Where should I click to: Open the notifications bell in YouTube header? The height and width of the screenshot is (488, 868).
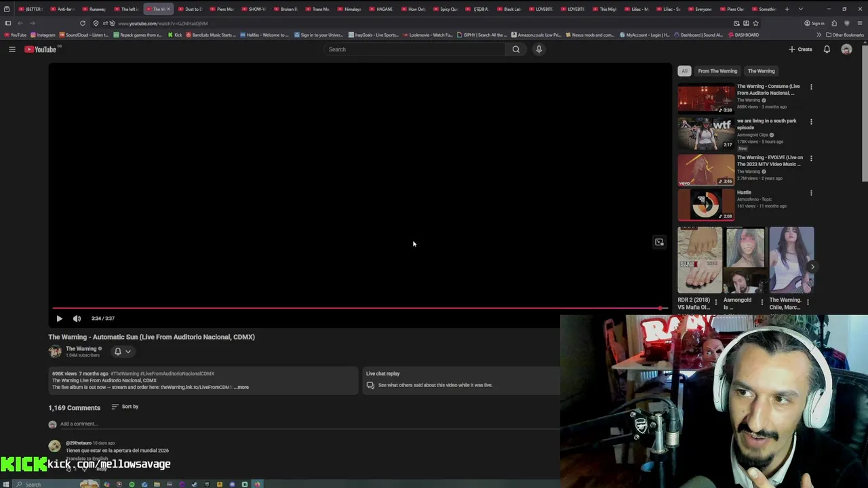827,49
